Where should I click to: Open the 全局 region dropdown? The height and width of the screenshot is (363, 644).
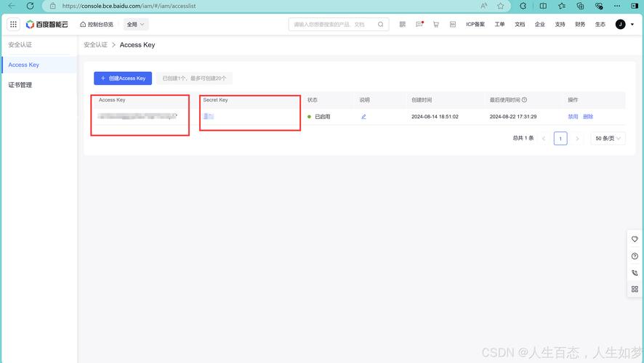(x=136, y=24)
